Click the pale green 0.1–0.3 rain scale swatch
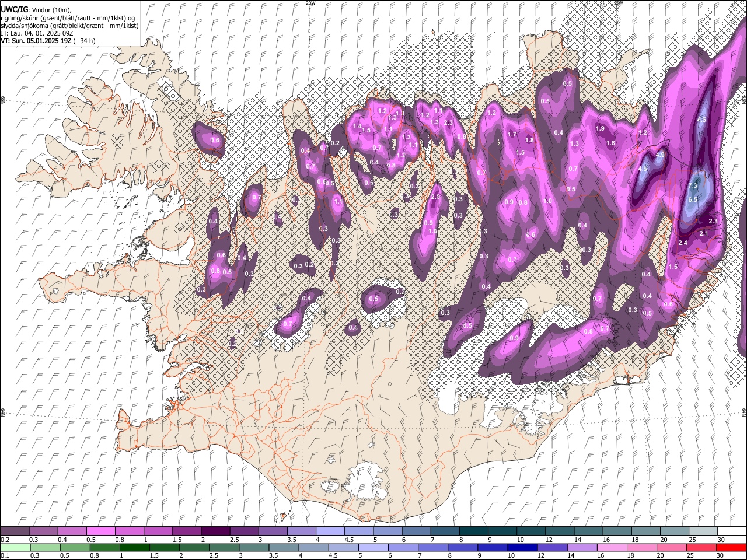 15,547
